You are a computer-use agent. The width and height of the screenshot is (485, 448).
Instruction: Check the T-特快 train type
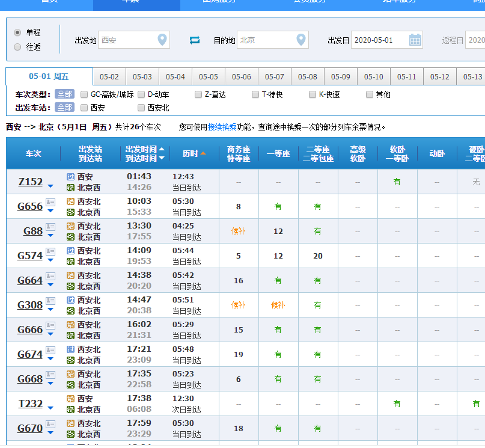(255, 94)
